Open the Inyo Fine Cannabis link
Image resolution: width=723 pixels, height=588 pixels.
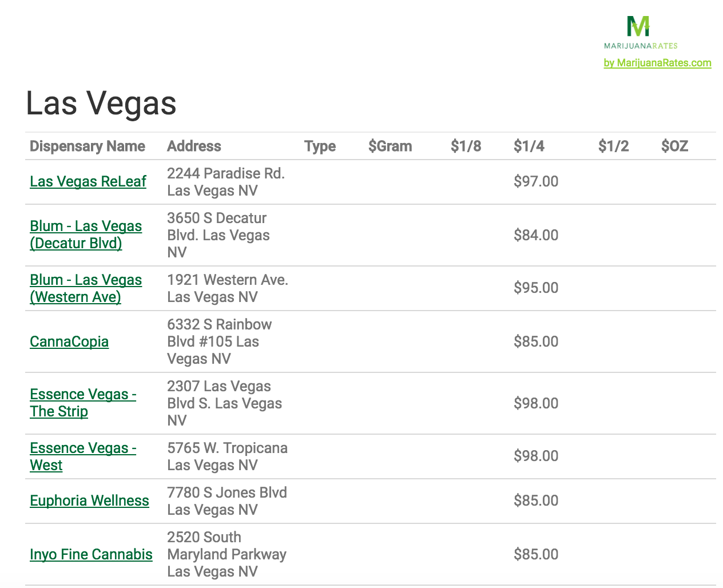tap(91, 554)
